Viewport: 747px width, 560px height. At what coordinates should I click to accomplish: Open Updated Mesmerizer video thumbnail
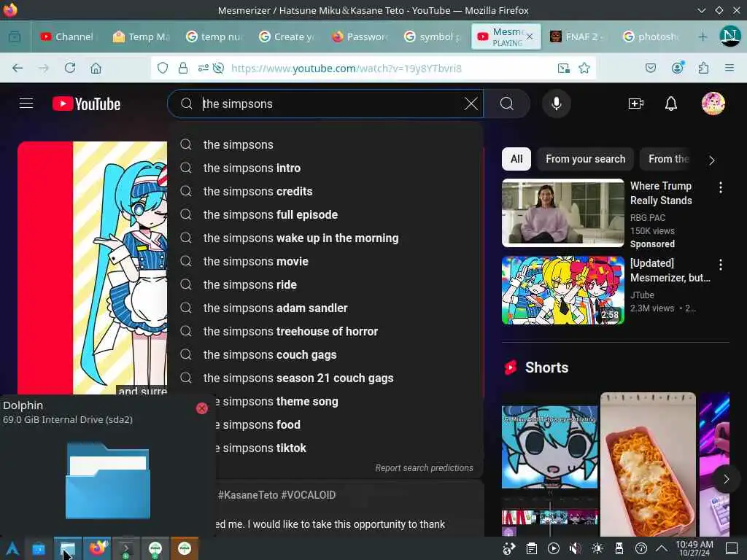(562, 290)
